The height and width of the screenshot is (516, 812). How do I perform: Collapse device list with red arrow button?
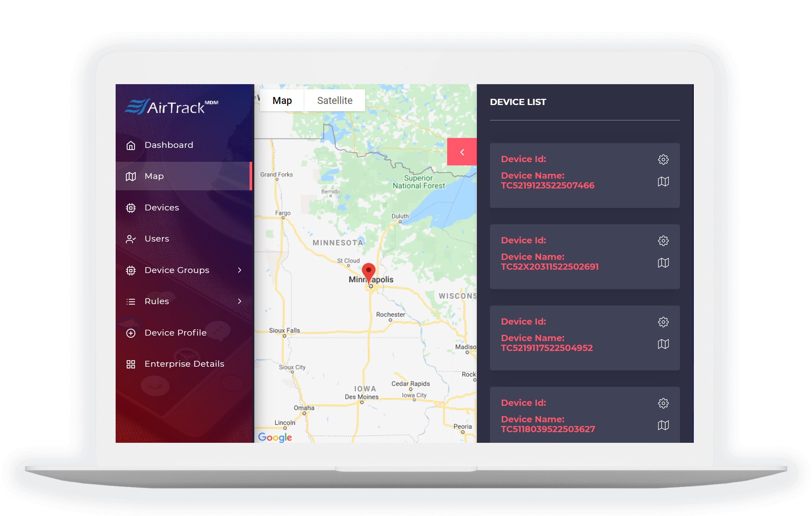(x=462, y=152)
